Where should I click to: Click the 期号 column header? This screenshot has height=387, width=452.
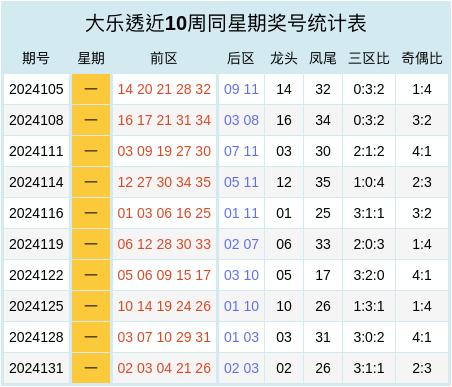click(36, 58)
